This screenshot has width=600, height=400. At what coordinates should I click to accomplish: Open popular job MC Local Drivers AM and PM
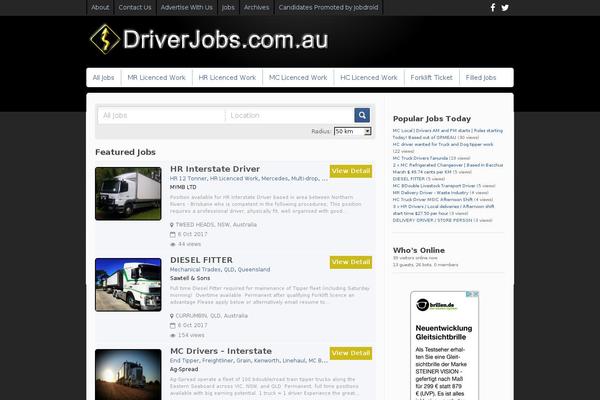pos(448,134)
